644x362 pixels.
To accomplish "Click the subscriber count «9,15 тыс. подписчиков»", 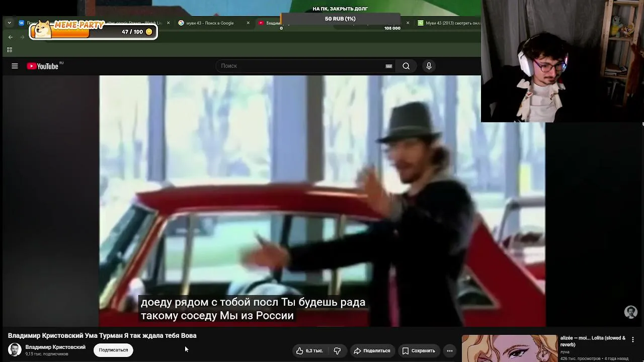I will tap(47, 354).
